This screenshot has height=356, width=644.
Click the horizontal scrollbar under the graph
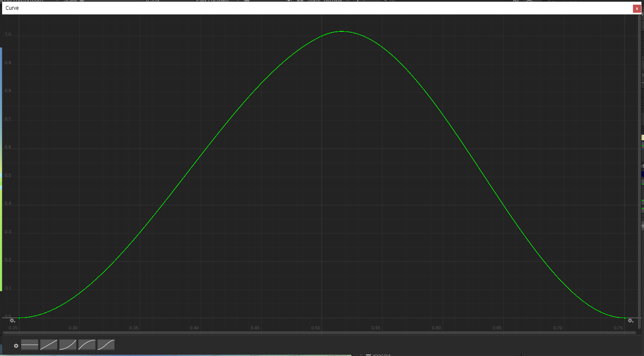(x=319, y=333)
